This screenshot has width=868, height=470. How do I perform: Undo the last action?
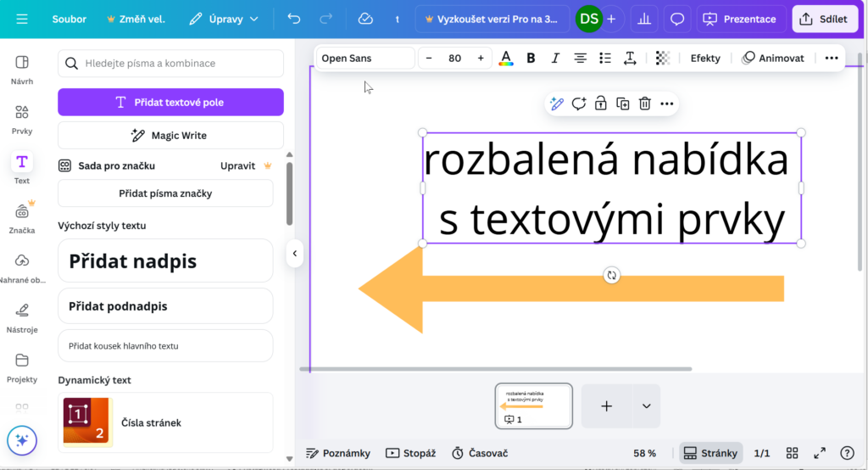pos(294,19)
